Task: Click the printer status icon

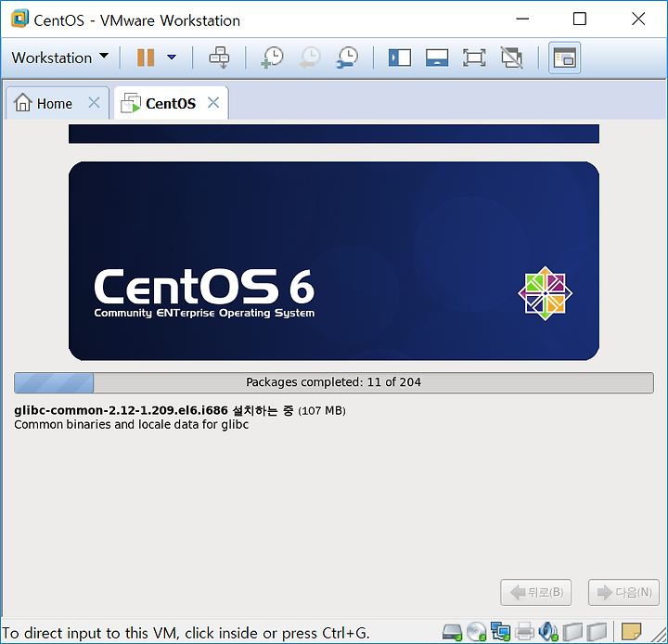Action: coord(524,632)
